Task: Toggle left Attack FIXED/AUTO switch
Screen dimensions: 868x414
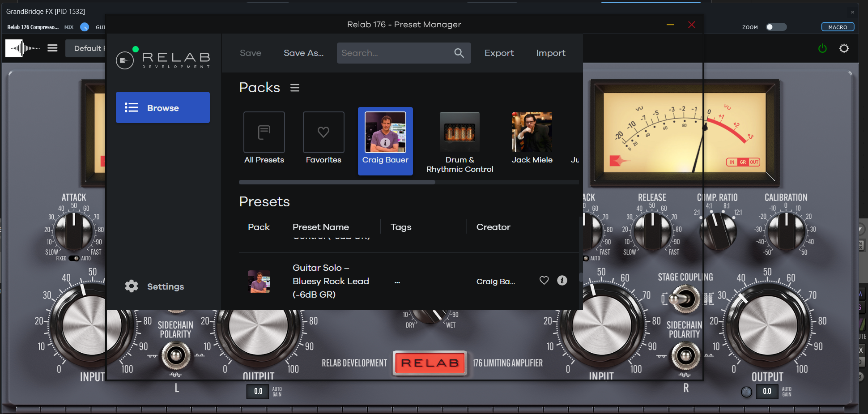Action: [74, 258]
